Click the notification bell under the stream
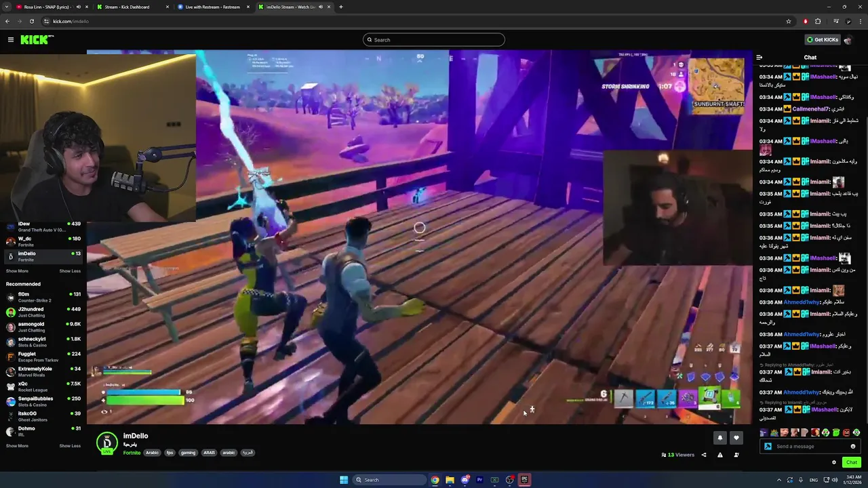This screenshot has height=488, width=868. (720, 438)
